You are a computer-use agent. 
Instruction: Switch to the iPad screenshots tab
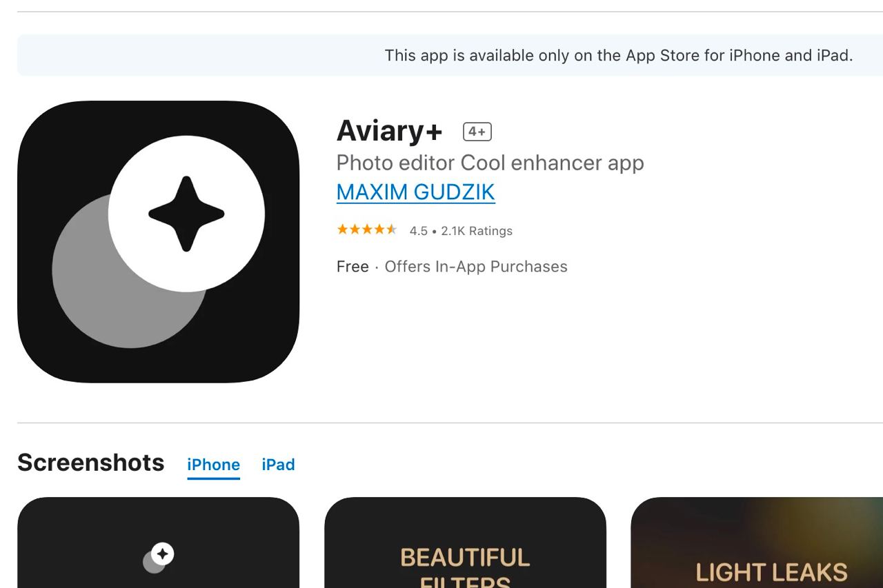click(278, 465)
